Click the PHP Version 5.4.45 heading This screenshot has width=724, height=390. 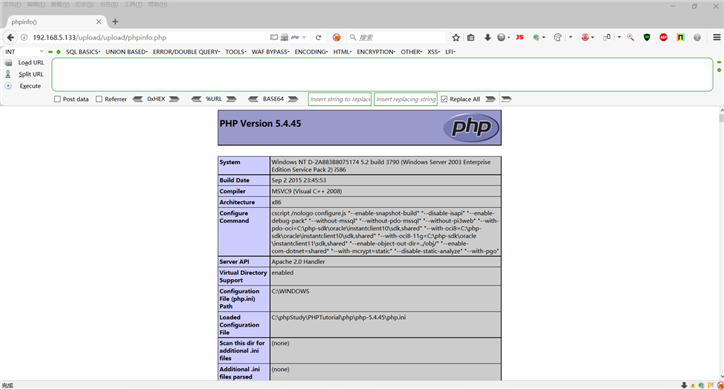260,123
